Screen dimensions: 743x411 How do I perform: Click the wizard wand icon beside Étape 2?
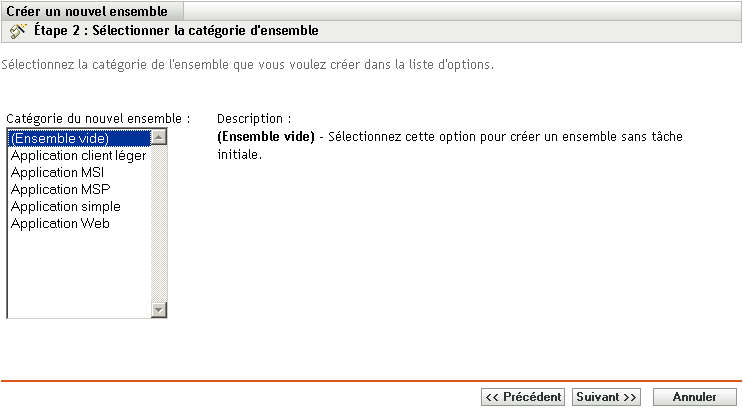coord(17,31)
